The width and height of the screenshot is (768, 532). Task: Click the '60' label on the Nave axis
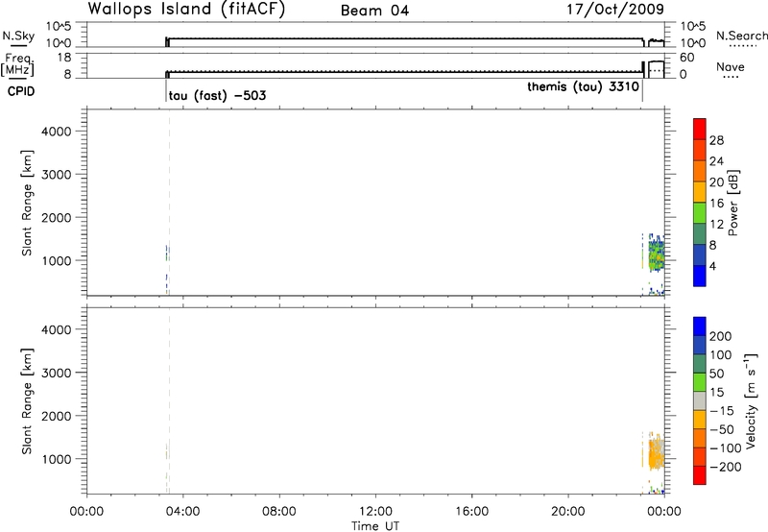click(x=686, y=58)
